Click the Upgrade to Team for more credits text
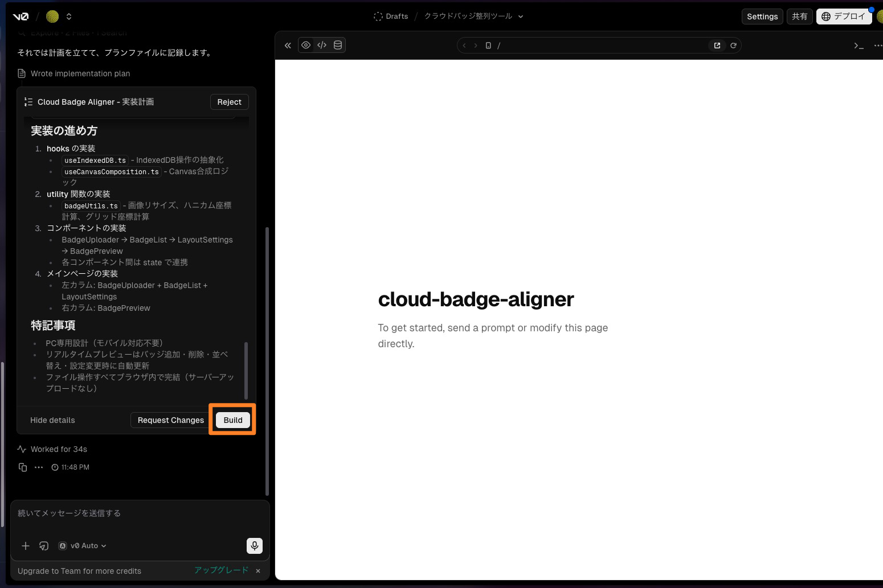Image resolution: width=883 pixels, height=588 pixels. pyautogui.click(x=79, y=571)
